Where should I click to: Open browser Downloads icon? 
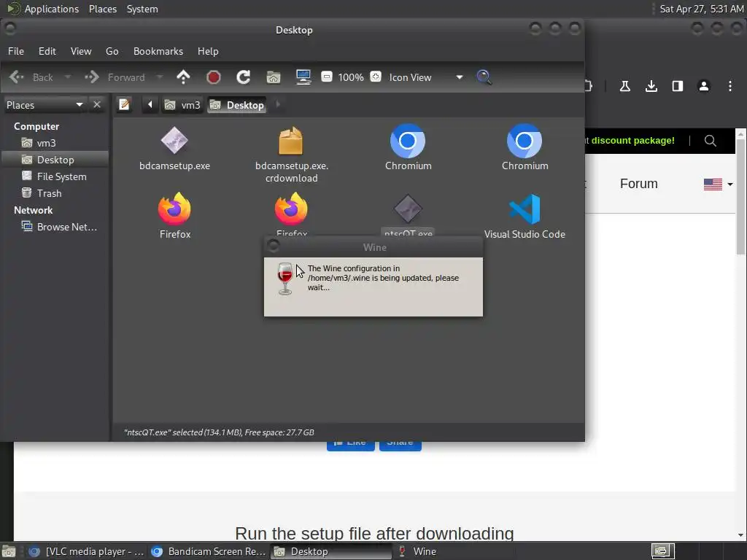[x=651, y=86]
